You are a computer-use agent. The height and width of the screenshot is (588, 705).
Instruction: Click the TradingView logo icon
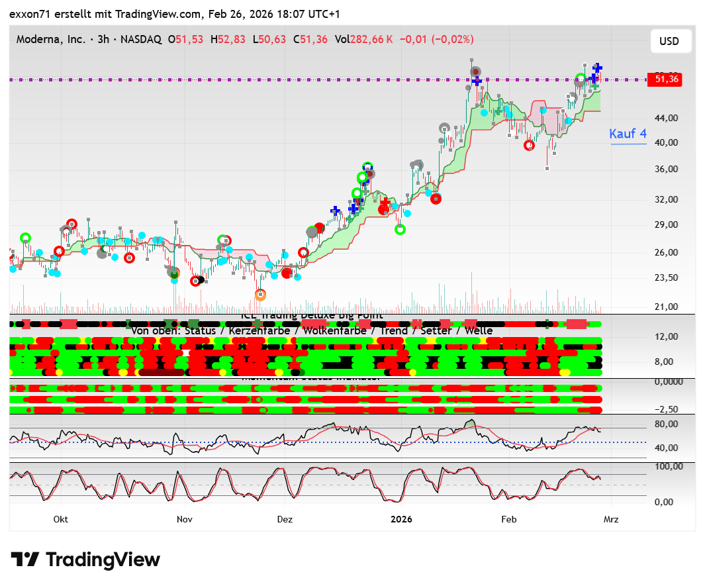coord(24,560)
